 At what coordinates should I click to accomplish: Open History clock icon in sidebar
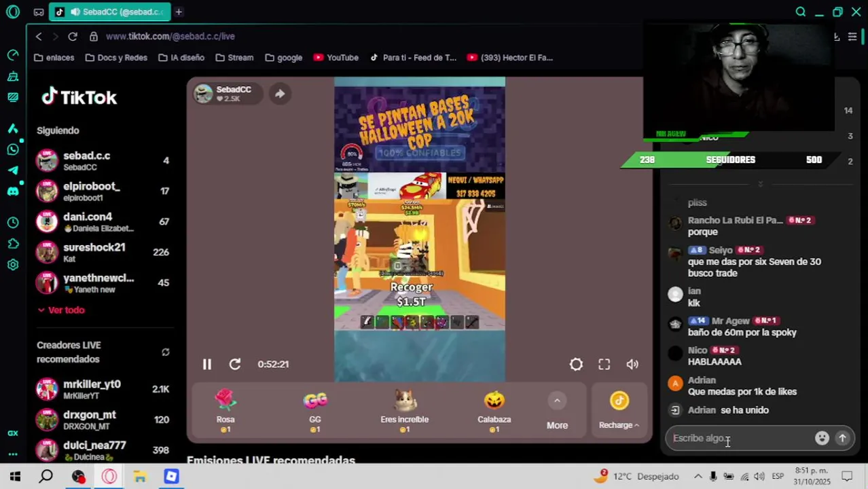click(12, 222)
